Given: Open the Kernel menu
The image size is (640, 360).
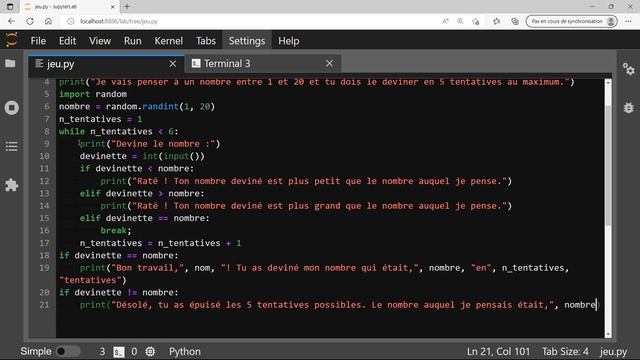Looking at the screenshot, I should tap(169, 41).
